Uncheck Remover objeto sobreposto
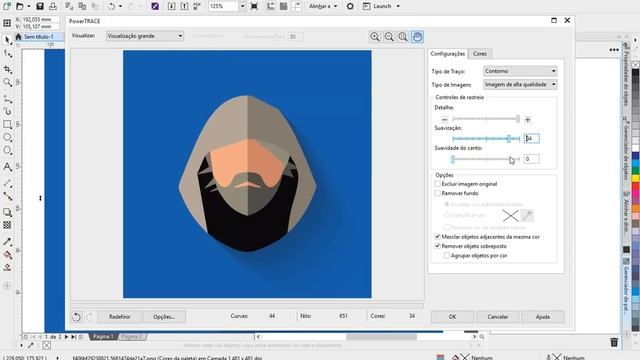The height and width of the screenshot is (360, 640). pyautogui.click(x=438, y=246)
